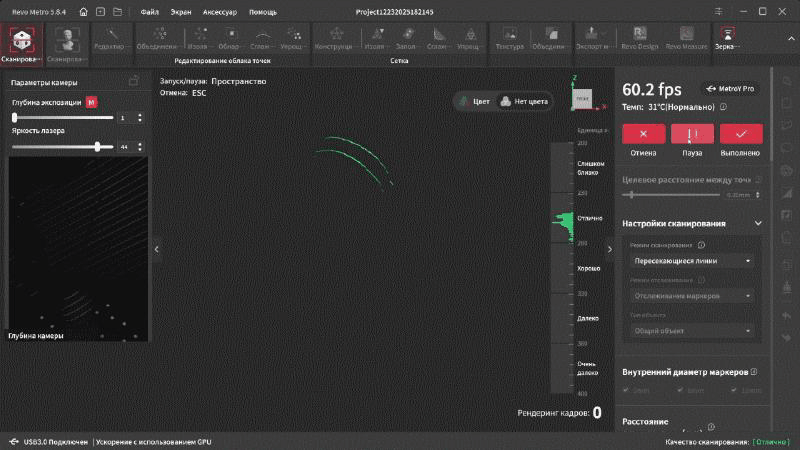Toggle the Цвет color display mode
The width and height of the screenshot is (800, 450).
[474, 101]
